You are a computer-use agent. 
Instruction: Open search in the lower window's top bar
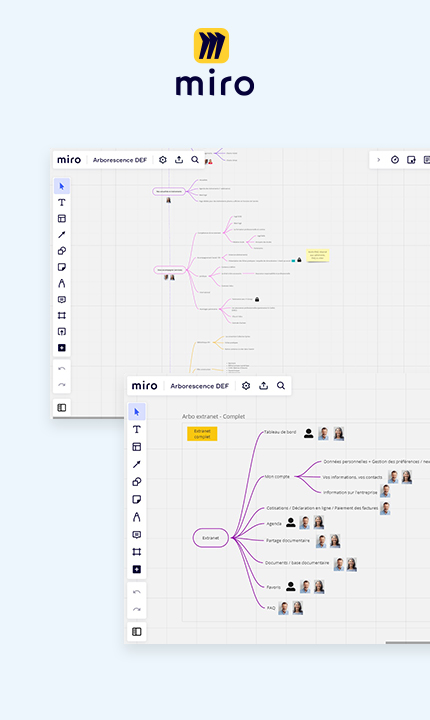point(281,386)
